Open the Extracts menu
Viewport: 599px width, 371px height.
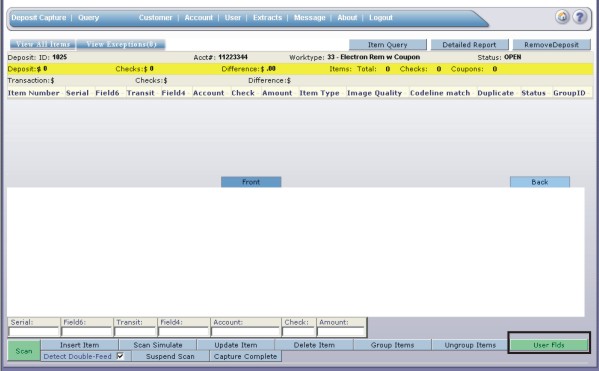pos(267,18)
